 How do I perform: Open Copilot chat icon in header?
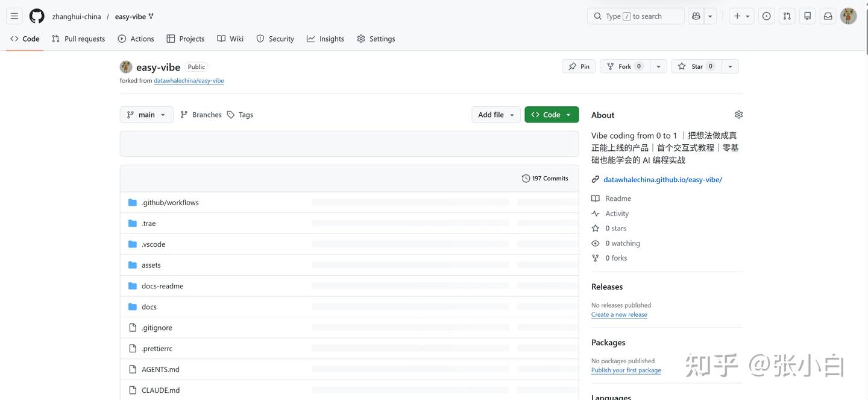pyautogui.click(x=696, y=16)
